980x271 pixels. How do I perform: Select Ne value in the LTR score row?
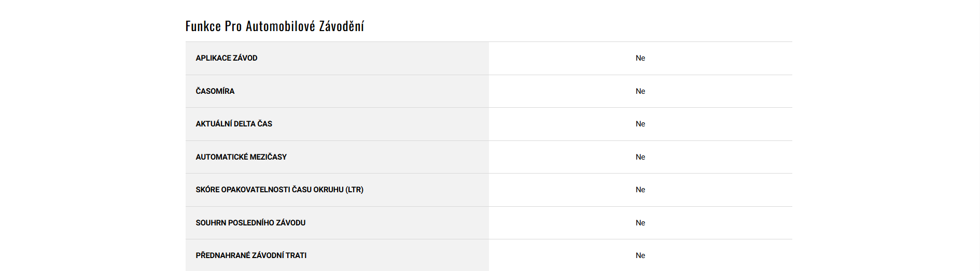(640, 190)
